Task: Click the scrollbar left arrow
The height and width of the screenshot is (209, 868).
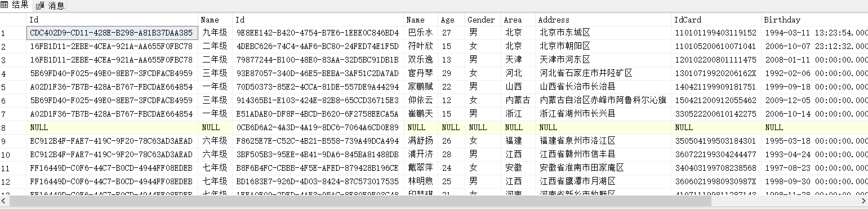Action: click(4, 201)
